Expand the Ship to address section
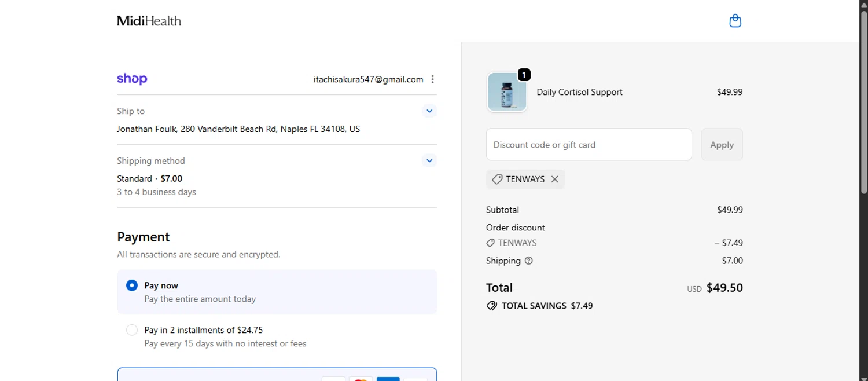 tap(429, 111)
